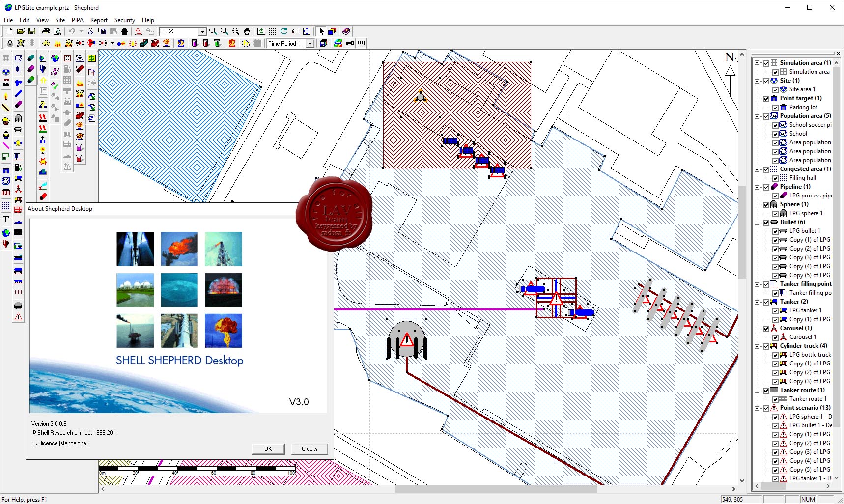Click the Print Preview icon
The image size is (844, 504).
pos(57,31)
